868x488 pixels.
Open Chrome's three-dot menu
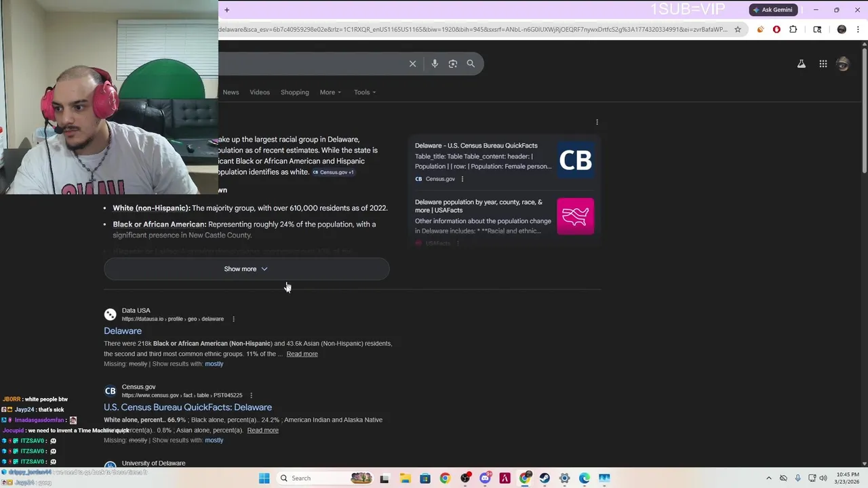click(858, 29)
